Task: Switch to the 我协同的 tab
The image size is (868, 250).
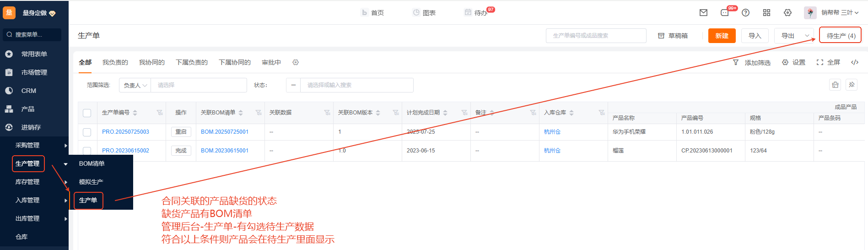Action: 152,62
